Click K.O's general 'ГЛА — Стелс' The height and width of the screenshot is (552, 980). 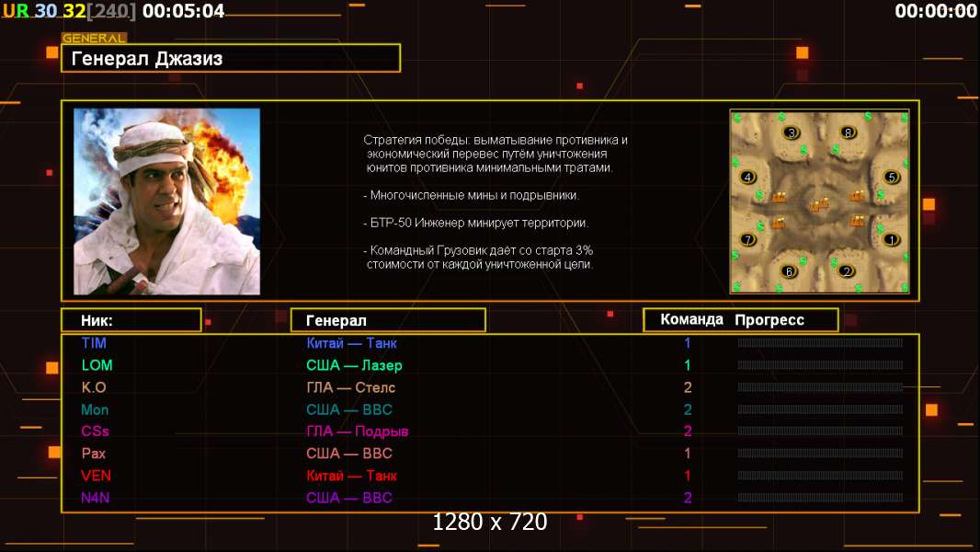(350, 387)
